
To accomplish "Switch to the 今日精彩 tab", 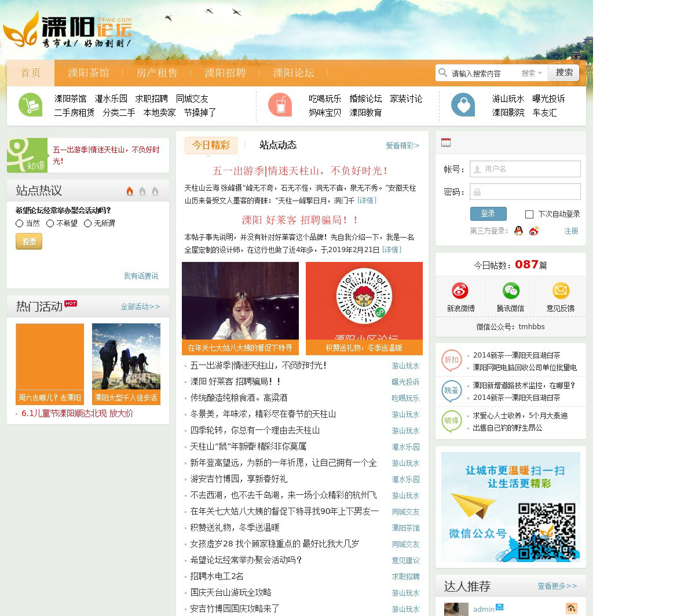I will [x=211, y=145].
